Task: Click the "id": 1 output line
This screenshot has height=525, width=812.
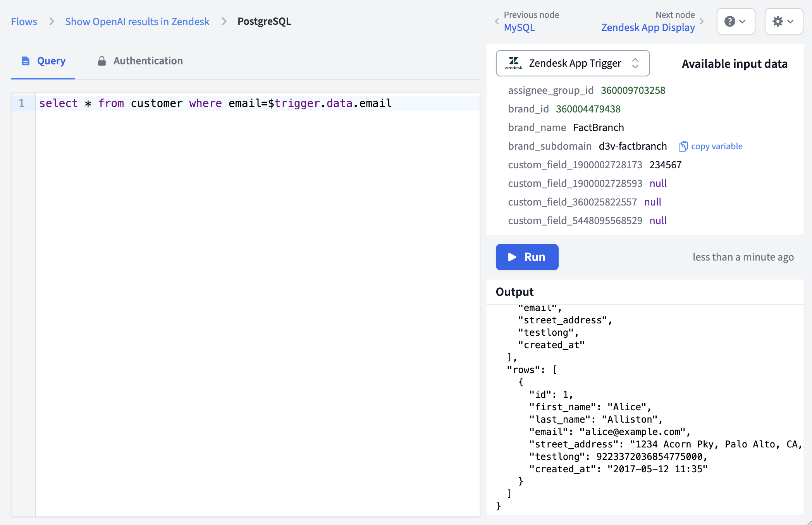Action: [551, 395]
